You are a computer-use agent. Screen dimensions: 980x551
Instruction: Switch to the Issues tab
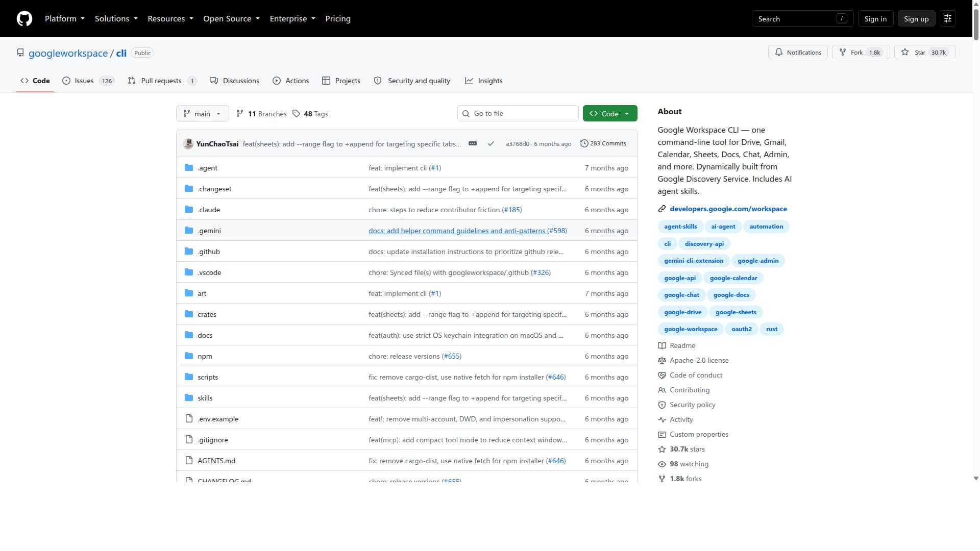coord(88,81)
